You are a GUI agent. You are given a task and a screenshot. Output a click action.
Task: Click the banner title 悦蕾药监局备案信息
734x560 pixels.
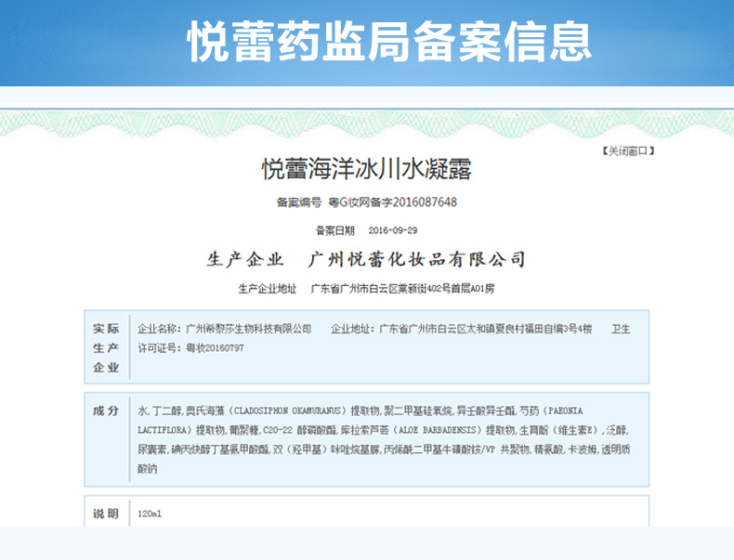[389, 41]
